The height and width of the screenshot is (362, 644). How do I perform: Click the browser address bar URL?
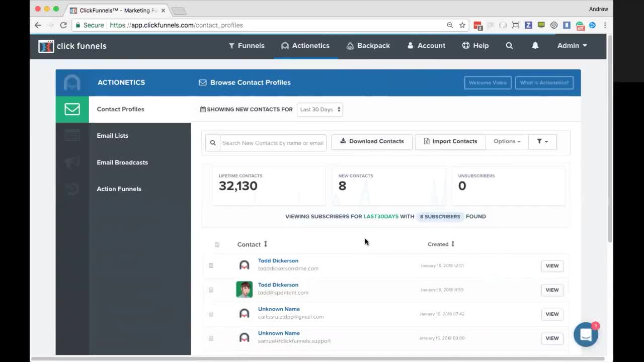(x=176, y=25)
